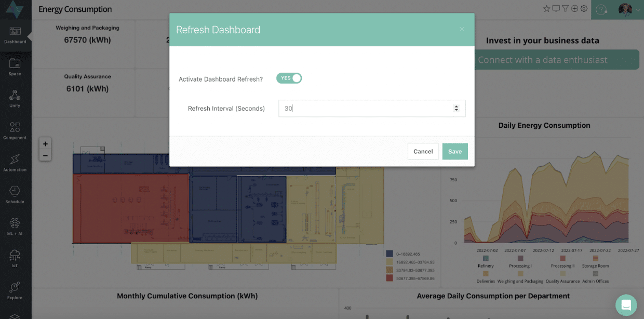Open the Explore section in the sidebar
Viewport: 644px width, 319px height.
click(15, 291)
